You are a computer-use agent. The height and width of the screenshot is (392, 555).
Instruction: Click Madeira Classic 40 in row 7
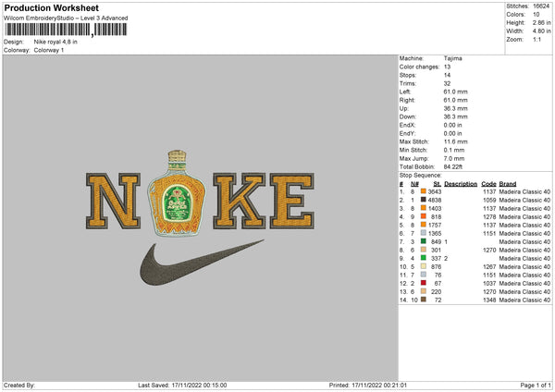click(524, 241)
